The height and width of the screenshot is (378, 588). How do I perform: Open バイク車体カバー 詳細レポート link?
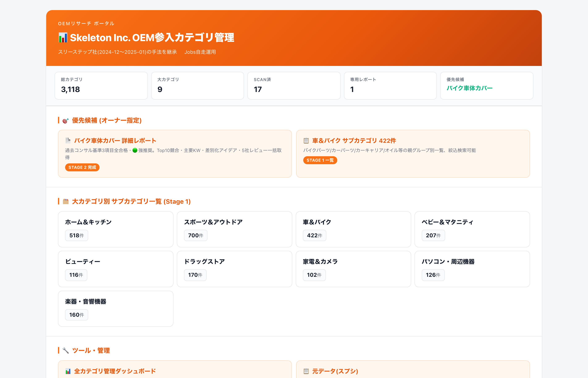click(x=115, y=140)
